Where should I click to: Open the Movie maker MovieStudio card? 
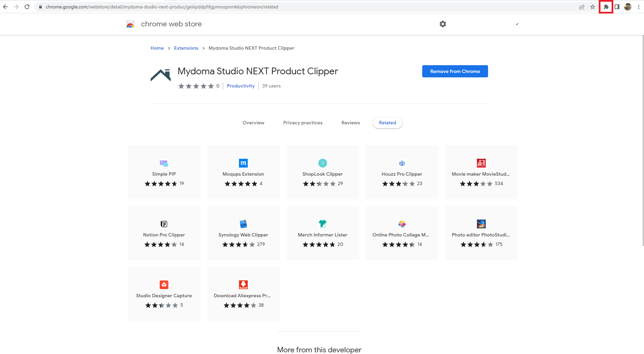pyautogui.click(x=481, y=172)
